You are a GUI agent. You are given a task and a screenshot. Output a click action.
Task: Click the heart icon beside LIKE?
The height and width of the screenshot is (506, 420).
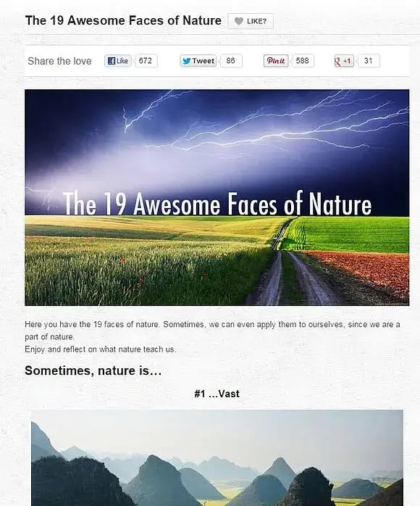238,21
